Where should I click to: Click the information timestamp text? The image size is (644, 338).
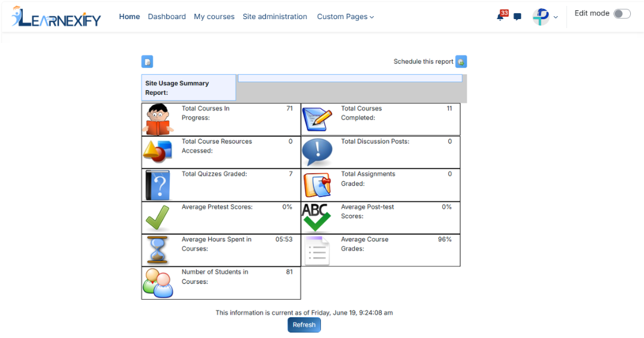[304, 313]
